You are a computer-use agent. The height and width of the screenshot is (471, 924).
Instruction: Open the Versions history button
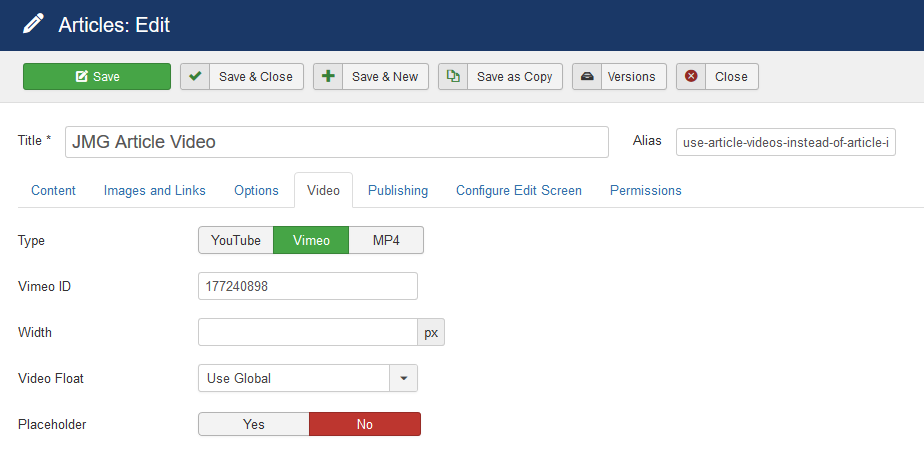pos(619,77)
